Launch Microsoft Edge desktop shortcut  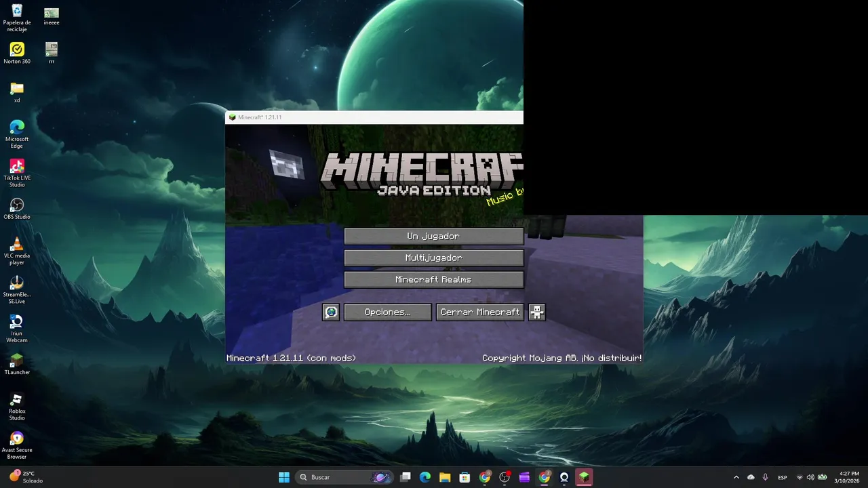17,134
